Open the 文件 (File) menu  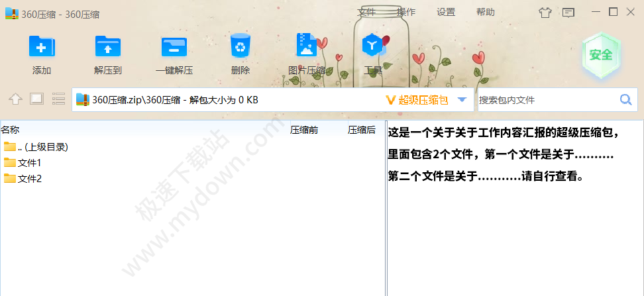366,13
